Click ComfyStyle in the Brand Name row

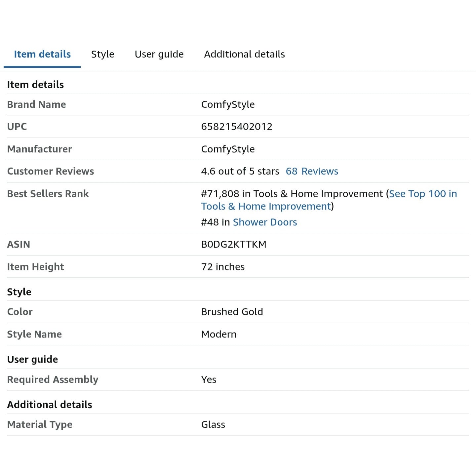[228, 104]
